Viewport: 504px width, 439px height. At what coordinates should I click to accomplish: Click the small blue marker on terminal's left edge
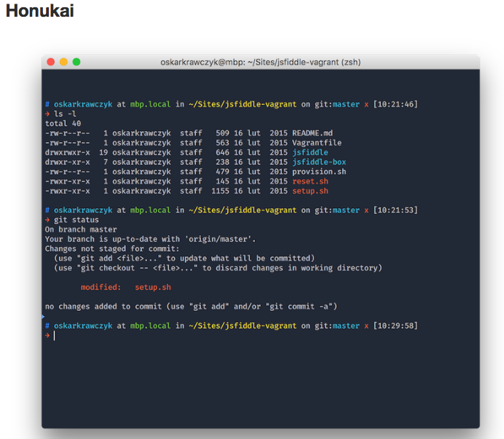point(43,317)
